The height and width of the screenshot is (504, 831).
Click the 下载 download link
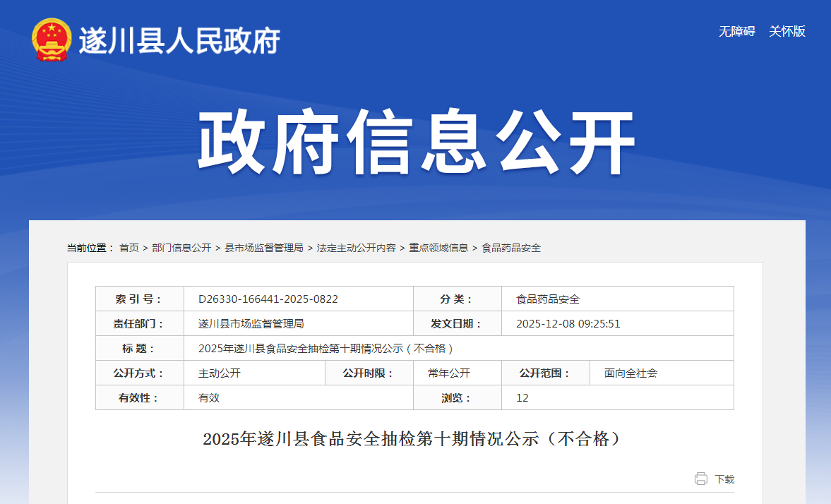click(724, 479)
